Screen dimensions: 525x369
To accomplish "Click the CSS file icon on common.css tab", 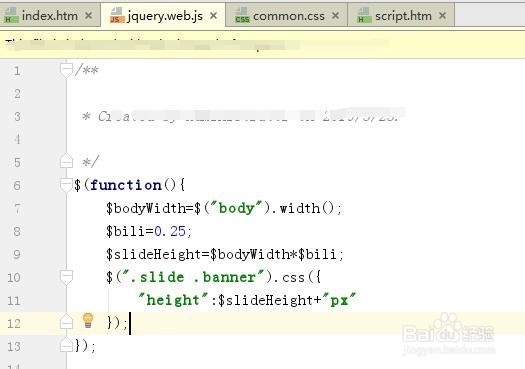I will click(242, 16).
